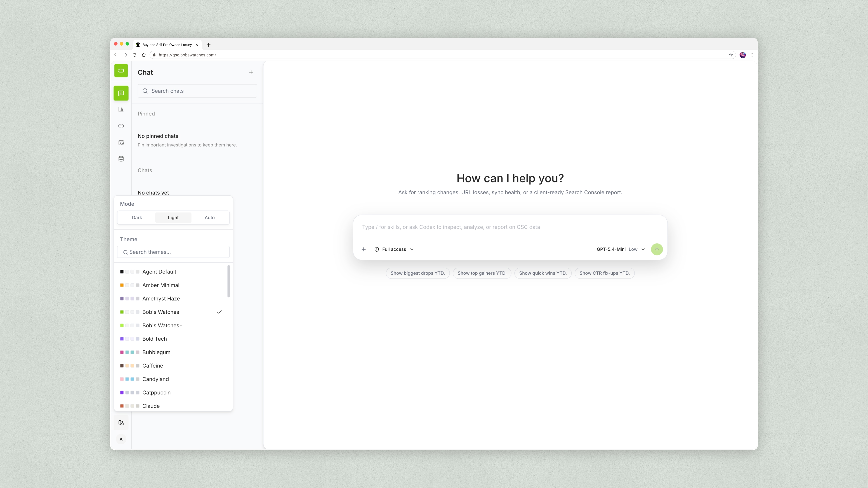Click Show top gainers YTD suggestion
The height and width of the screenshot is (488, 868).
tap(482, 273)
